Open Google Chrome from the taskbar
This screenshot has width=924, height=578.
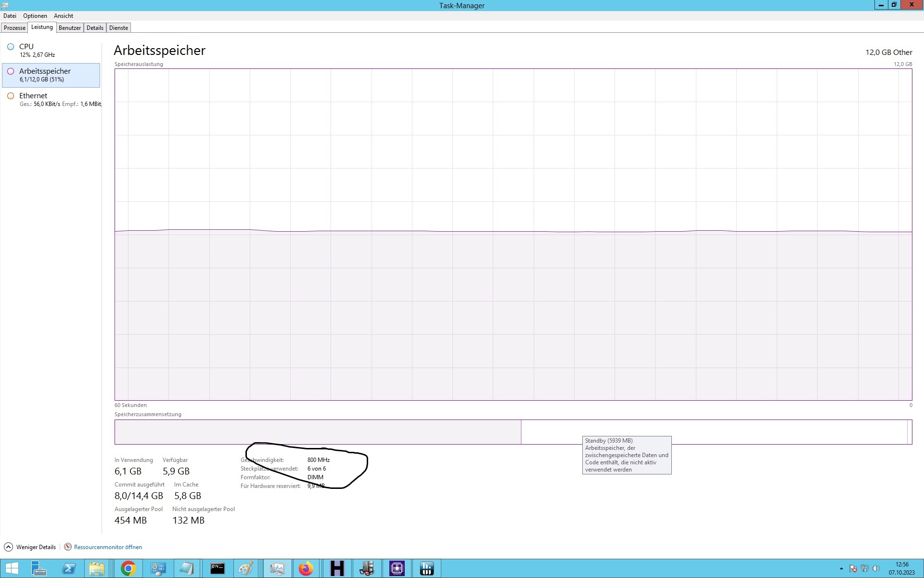(128, 568)
